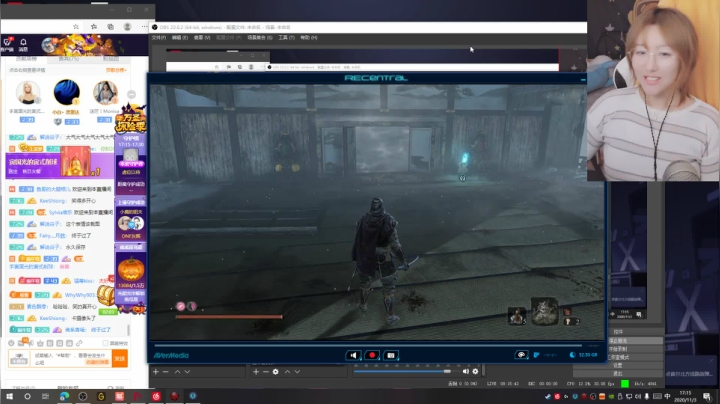The image size is (720, 404).
Task: Open the Windows Start menu
Action: click(x=9, y=396)
